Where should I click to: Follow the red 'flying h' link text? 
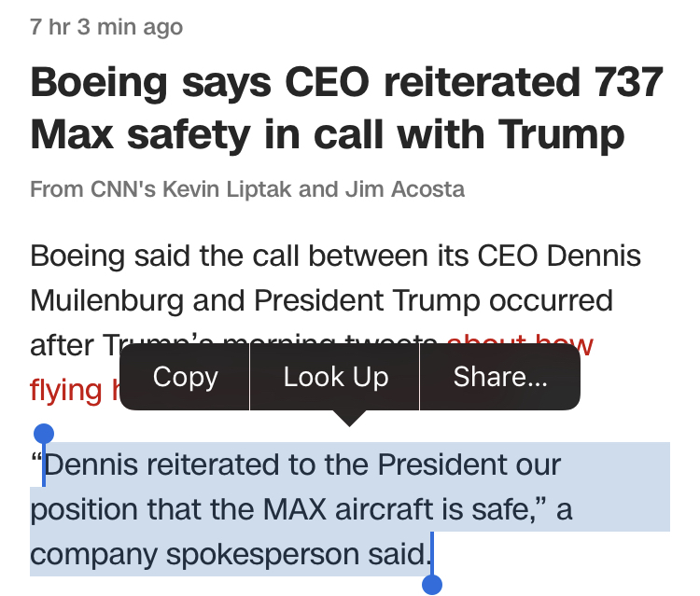pos(72,391)
